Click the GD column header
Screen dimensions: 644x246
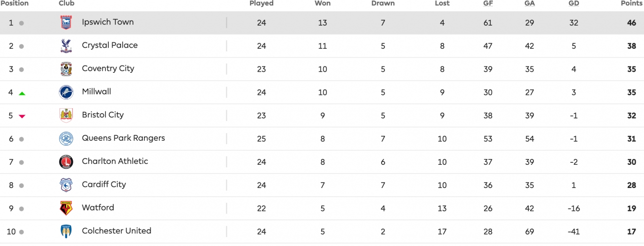click(574, 3)
